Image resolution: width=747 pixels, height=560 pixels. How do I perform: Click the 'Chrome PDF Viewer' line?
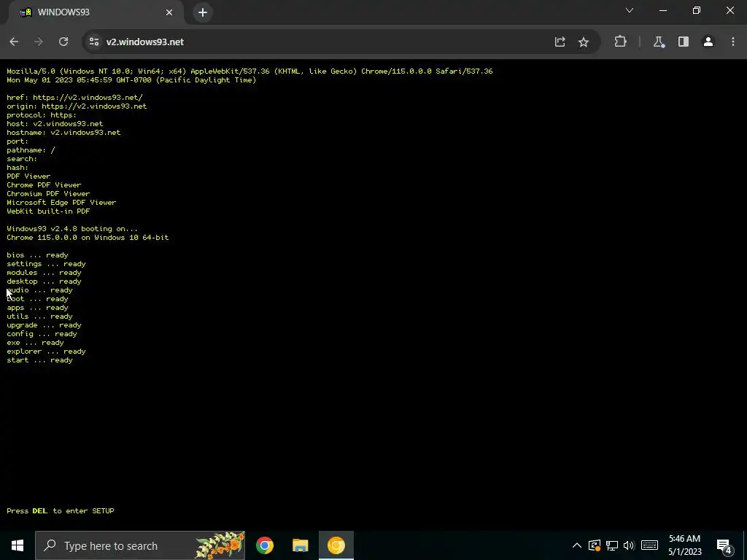[44, 184]
